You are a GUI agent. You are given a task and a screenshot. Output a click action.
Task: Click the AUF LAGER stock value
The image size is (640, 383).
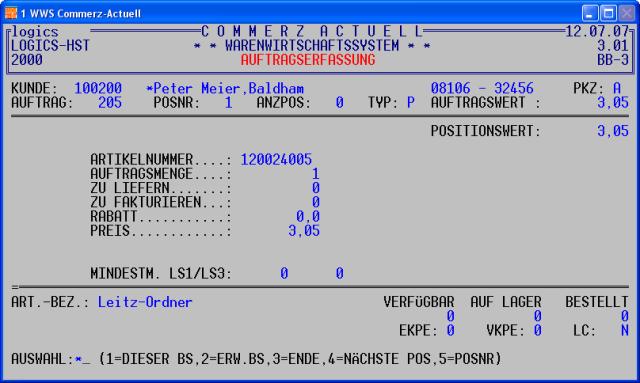pos(538,316)
